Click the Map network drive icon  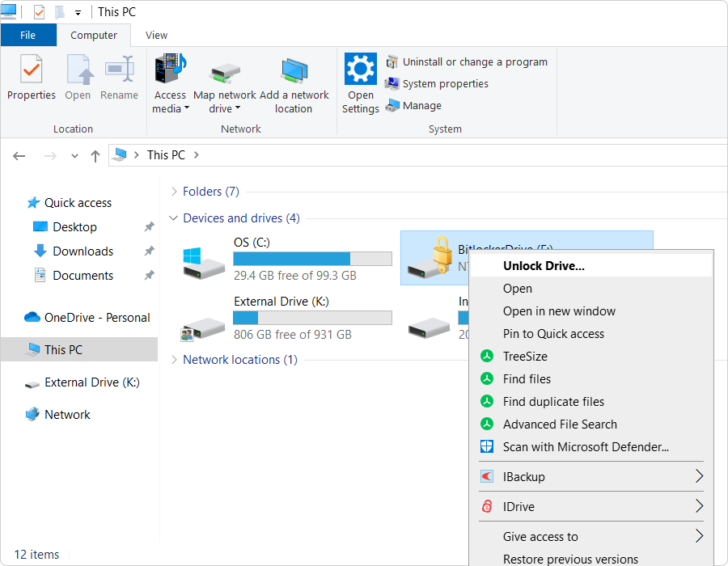(x=225, y=71)
